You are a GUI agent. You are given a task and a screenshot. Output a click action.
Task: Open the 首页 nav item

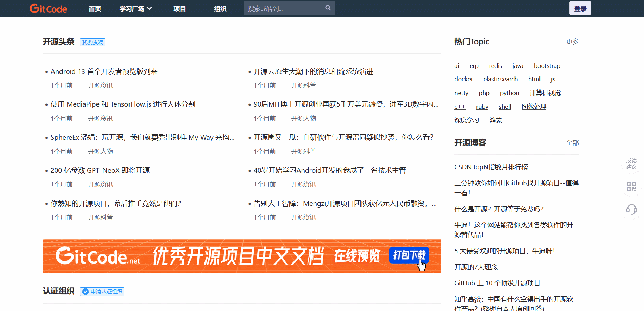pos(95,8)
